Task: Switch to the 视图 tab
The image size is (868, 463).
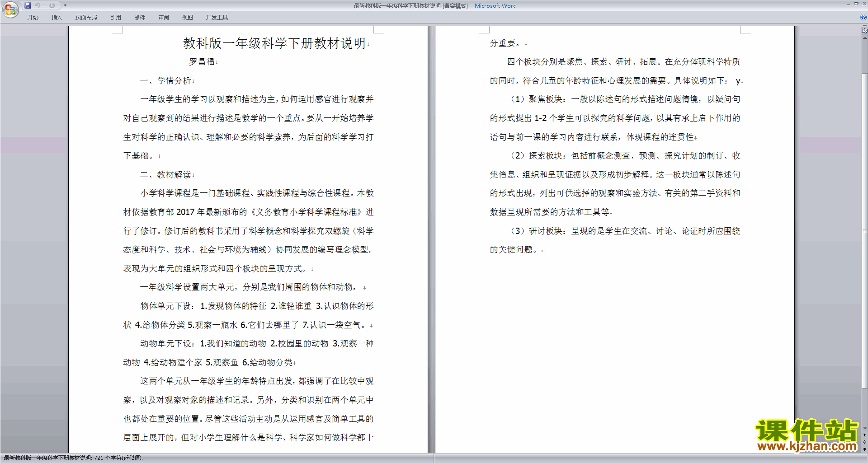Action: pos(187,18)
